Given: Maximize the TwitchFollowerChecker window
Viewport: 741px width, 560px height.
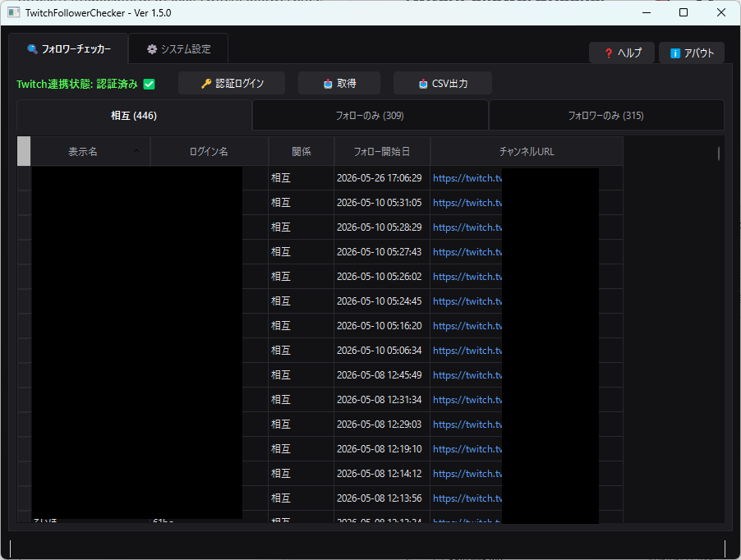Looking at the screenshot, I should click(683, 13).
